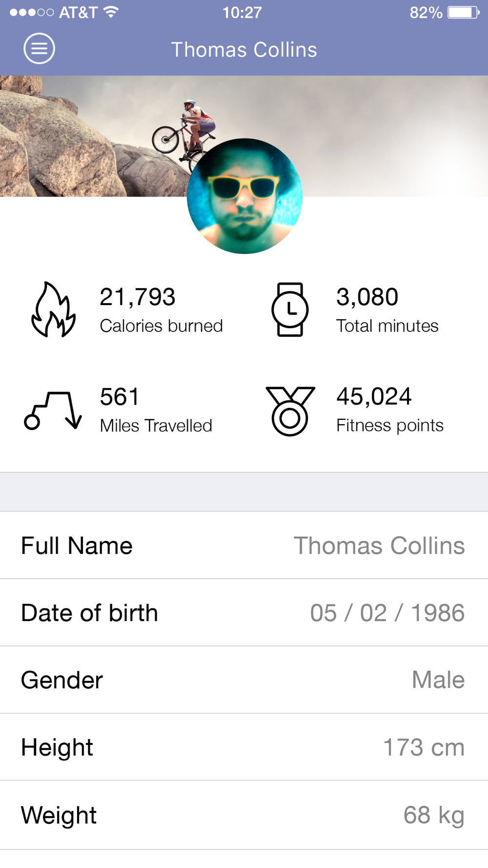Image resolution: width=488 pixels, height=868 pixels.
Task: Tap the wristwatch total minutes icon
Action: pos(290,310)
